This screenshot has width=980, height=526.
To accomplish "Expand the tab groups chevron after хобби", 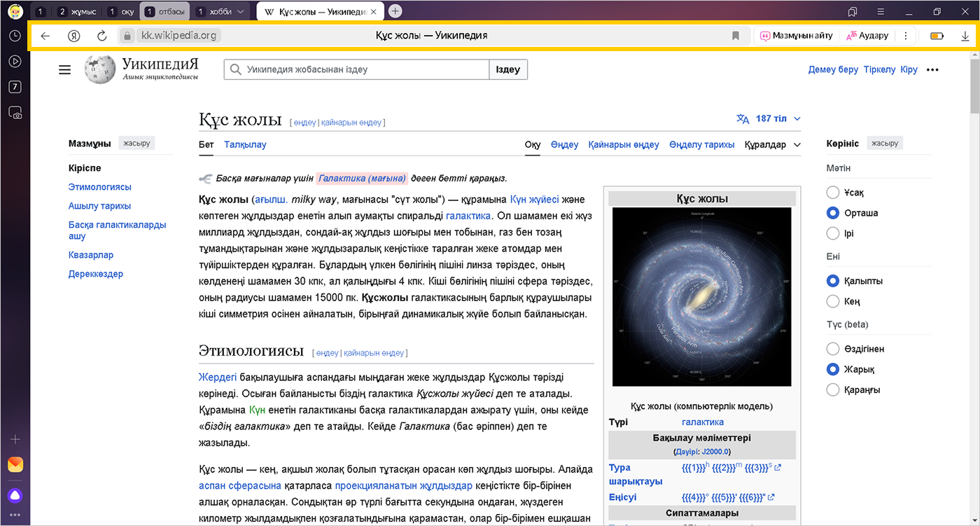I will (241, 12).
